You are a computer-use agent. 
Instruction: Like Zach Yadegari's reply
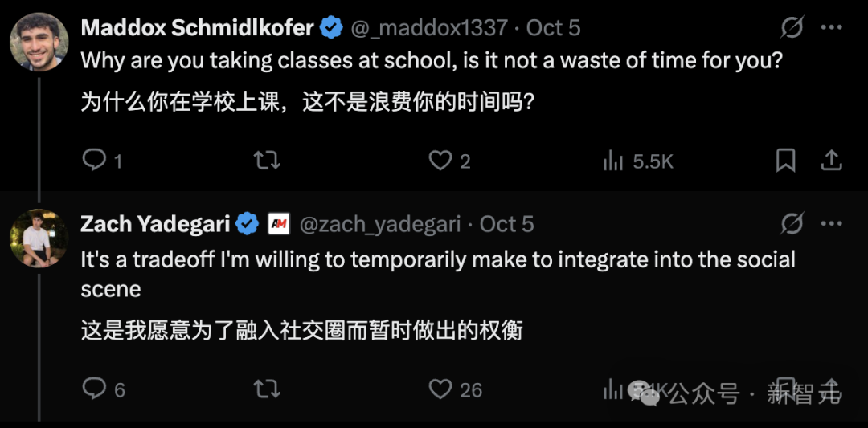click(440, 389)
